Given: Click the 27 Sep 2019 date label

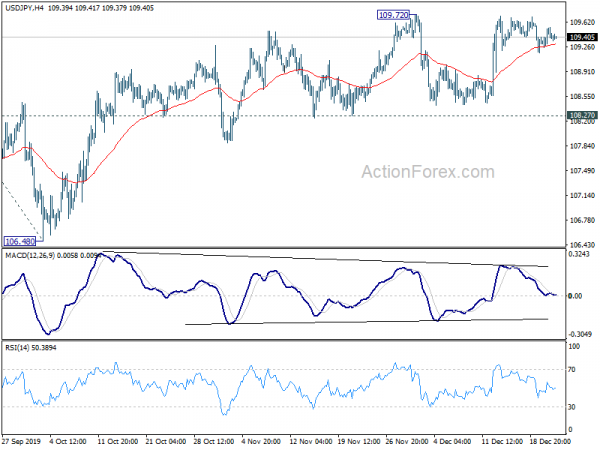Looking at the screenshot, I should [21, 441].
